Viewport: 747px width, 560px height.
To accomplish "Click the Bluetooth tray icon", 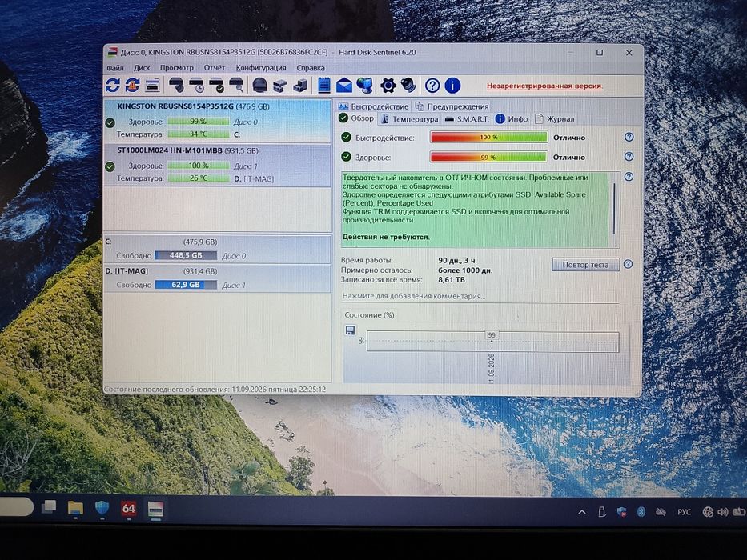I will click(641, 512).
